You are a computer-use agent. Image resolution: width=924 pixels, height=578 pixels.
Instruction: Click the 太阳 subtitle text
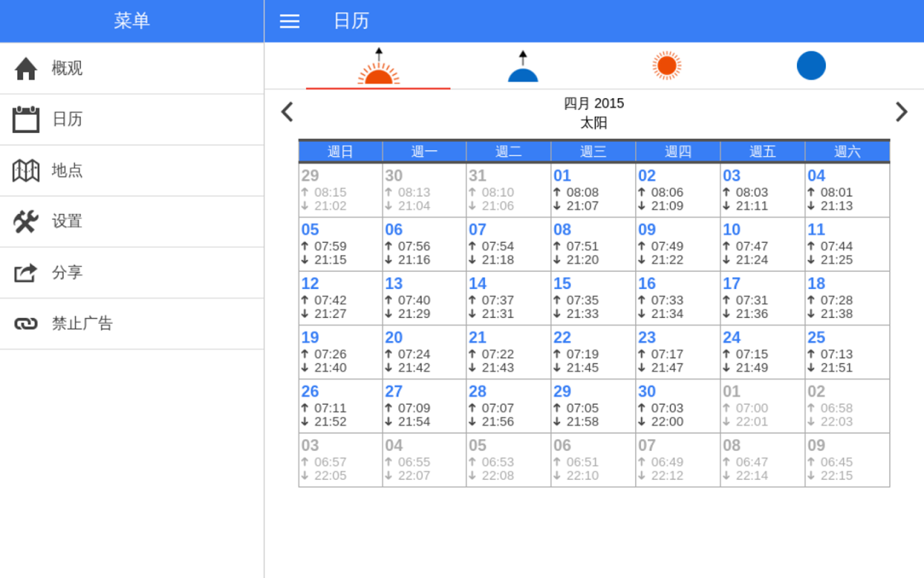(594, 123)
